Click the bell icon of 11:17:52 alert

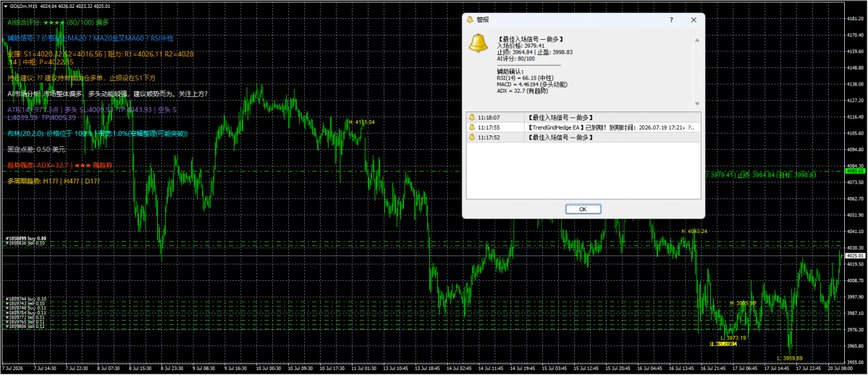pyautogui.click(x=471, y=138)
